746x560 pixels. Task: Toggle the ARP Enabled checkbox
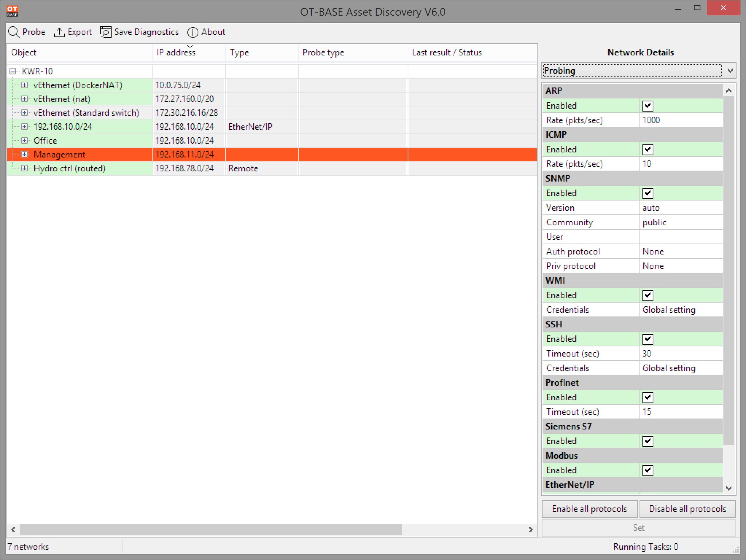648,106
